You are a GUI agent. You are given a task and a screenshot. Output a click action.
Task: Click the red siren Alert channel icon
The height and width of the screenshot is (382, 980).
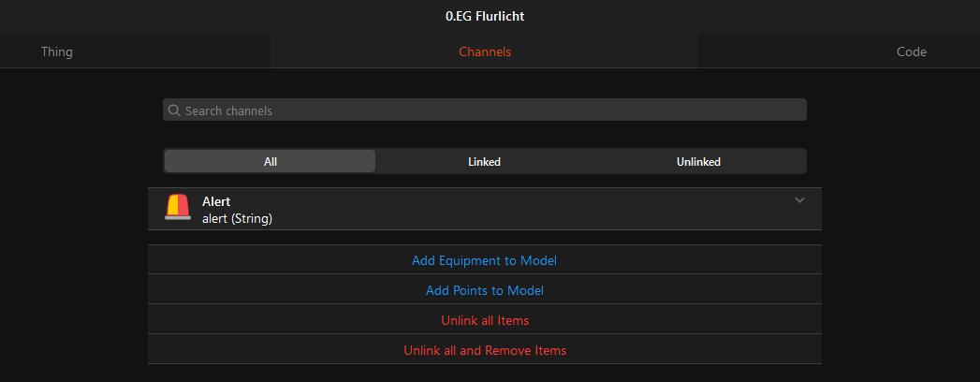pos(178,207)
